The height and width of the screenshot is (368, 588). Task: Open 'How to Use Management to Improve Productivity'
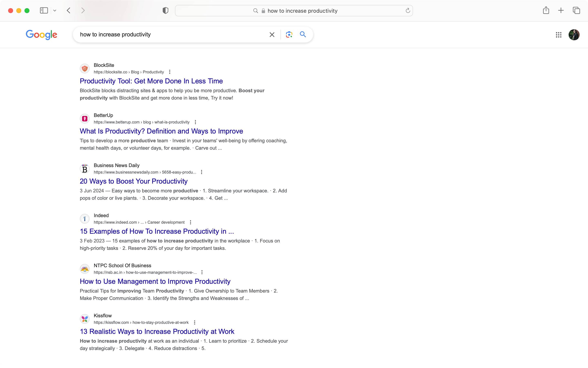155,281
